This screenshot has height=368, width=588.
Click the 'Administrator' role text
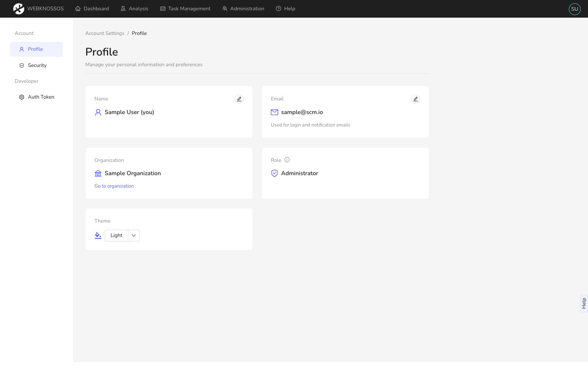pos(300,173)
